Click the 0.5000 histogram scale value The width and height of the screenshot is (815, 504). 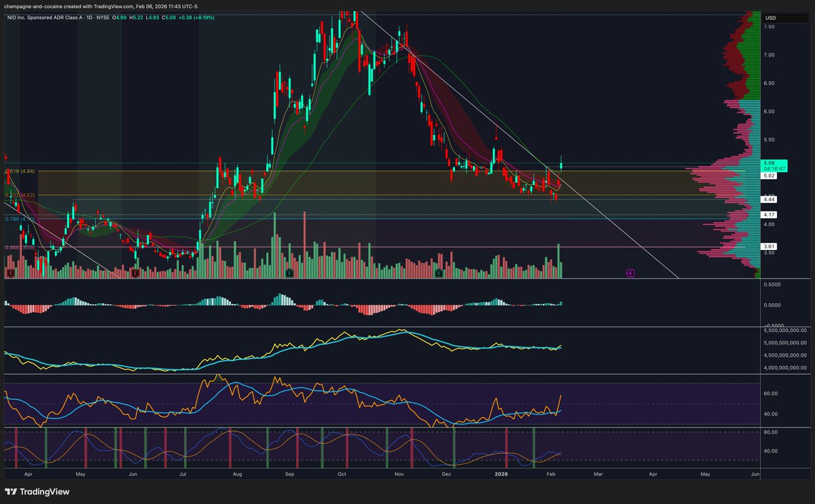click(774, 285)
